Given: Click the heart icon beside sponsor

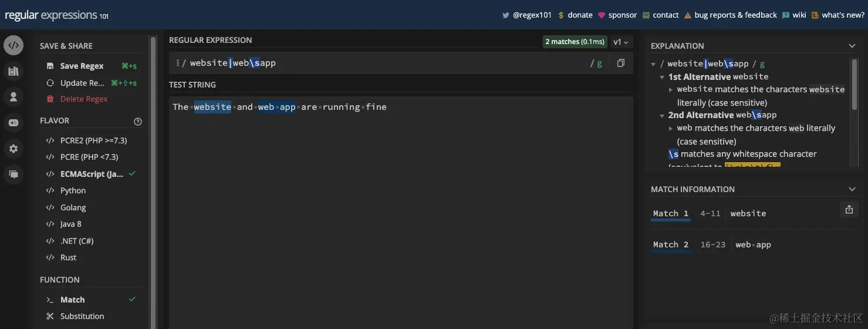Looking at the screenshot, I should tap(601, 15).
